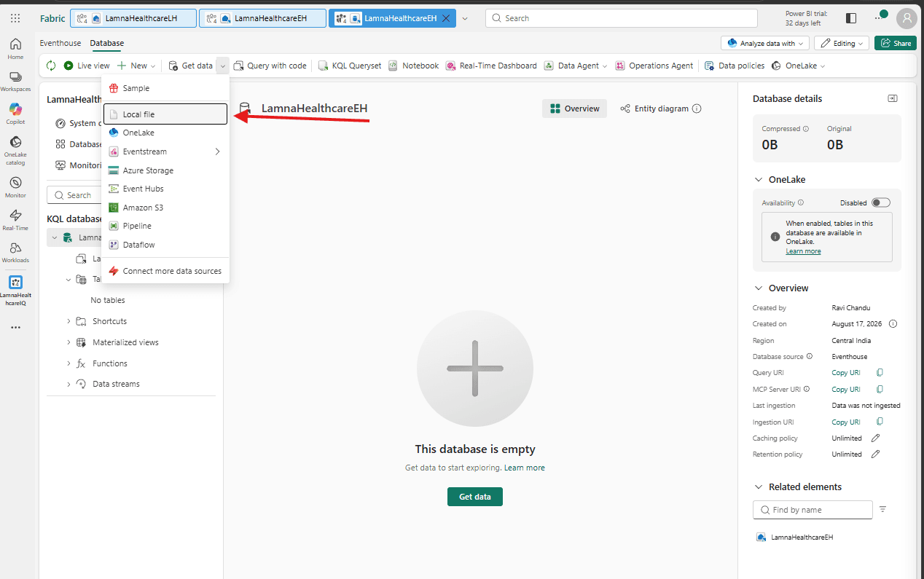924x579 pixels.
Task: Collapse the Get data dropdown arrow
Action: [222, 66]
